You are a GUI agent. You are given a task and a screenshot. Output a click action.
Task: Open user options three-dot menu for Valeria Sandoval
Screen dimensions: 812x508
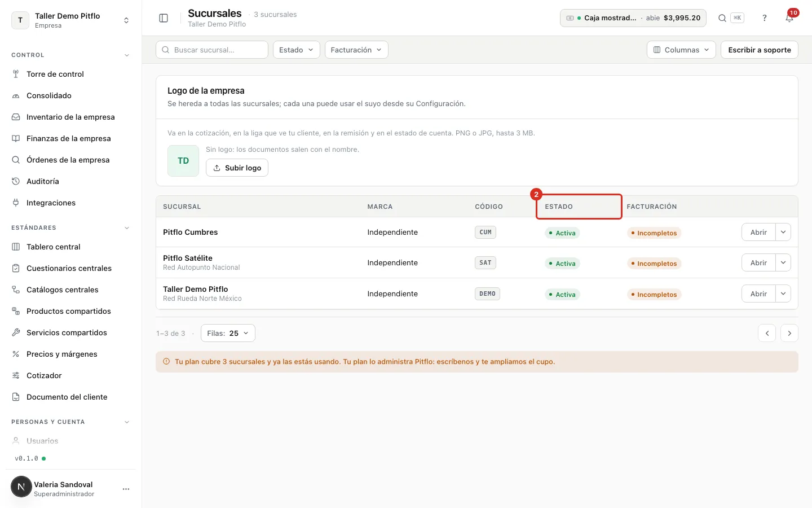pos(126,489)
